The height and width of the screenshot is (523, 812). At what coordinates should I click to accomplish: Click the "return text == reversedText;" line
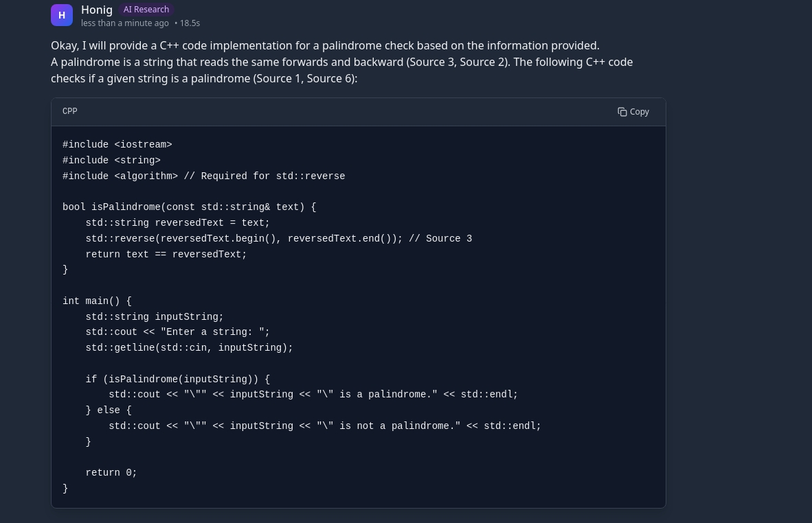coord(166,255)
